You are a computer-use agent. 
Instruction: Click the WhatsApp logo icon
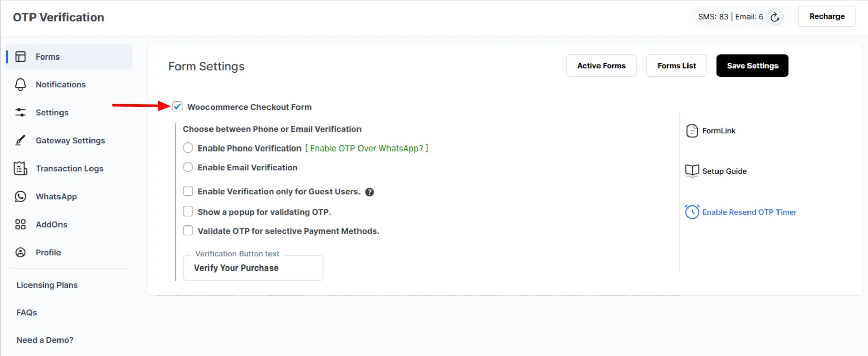click(20, 196)
